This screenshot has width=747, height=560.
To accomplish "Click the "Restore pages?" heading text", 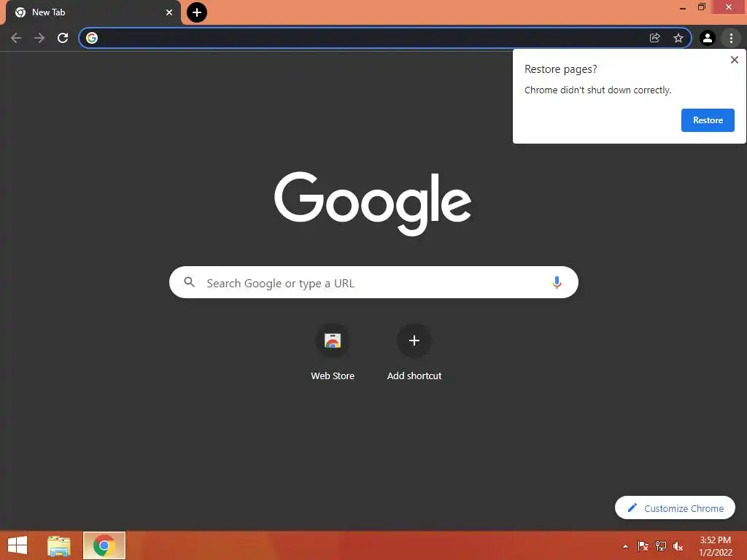I will [x=560, y=69].
